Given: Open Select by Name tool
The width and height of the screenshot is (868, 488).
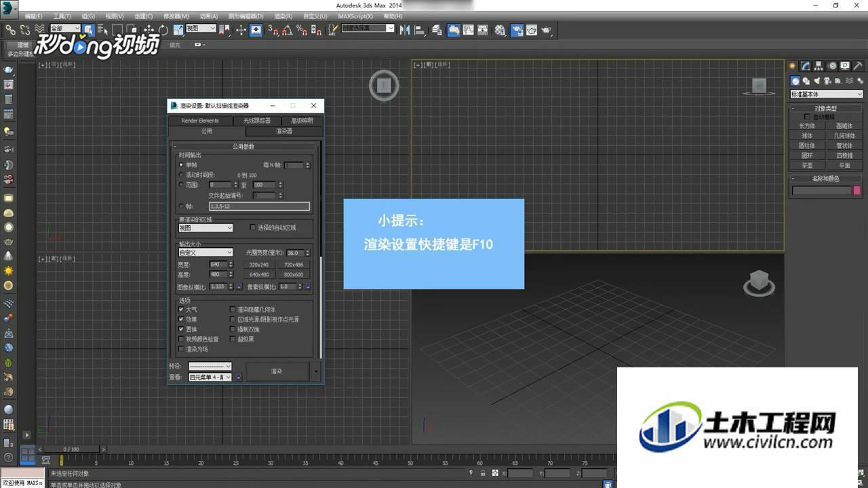Looking at the screenshot, I should click(103, 30).
